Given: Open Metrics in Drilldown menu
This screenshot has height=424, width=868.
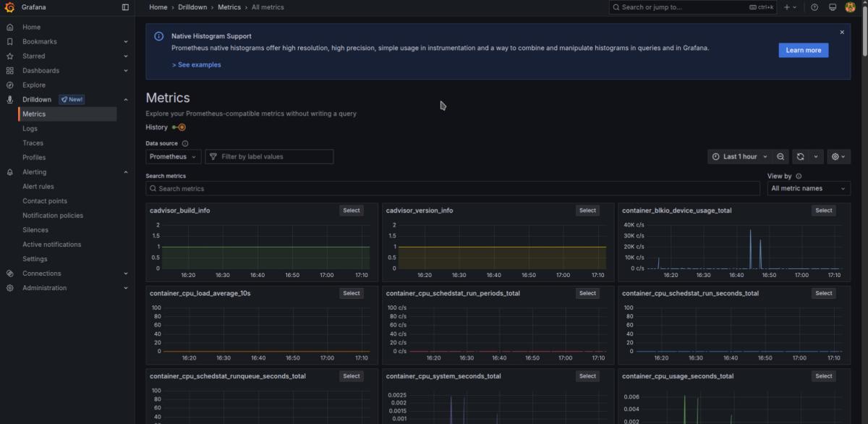Looking at the screenshot, I should (67, 114).
